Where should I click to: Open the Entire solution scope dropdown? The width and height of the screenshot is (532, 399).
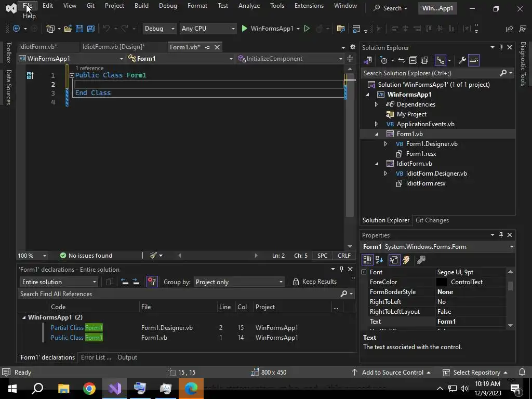point(59,282)
